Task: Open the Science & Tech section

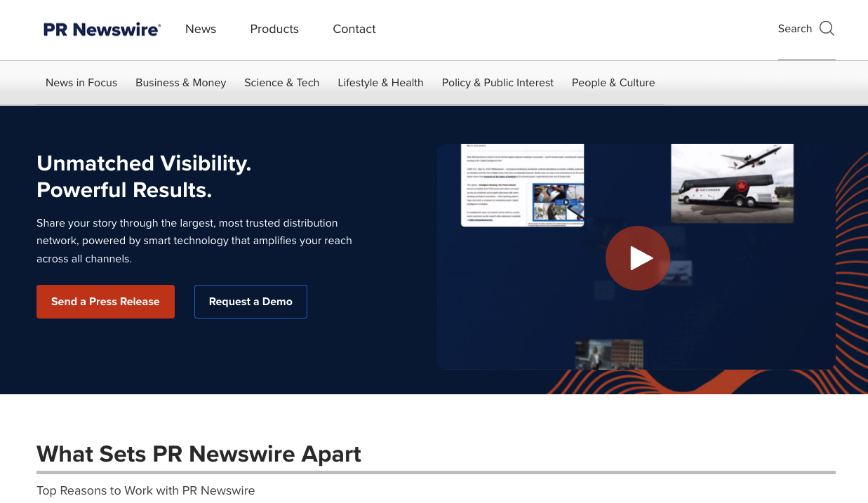Action: point(281,83)
